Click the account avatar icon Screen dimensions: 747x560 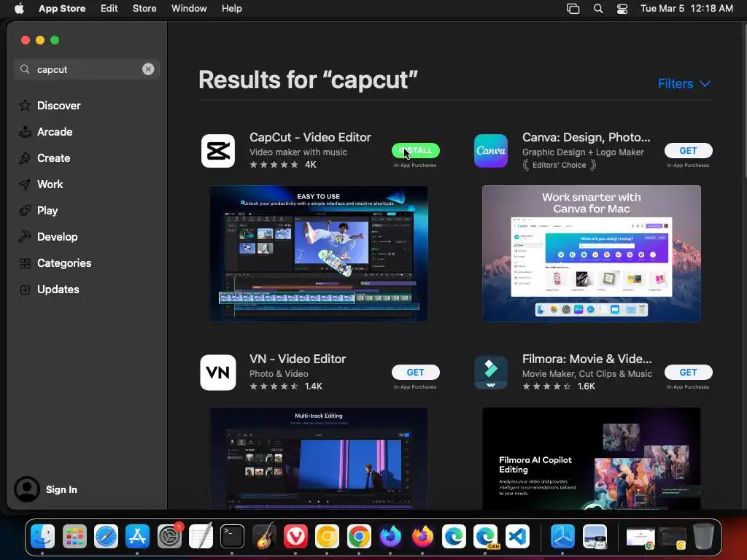pos(27,489)
